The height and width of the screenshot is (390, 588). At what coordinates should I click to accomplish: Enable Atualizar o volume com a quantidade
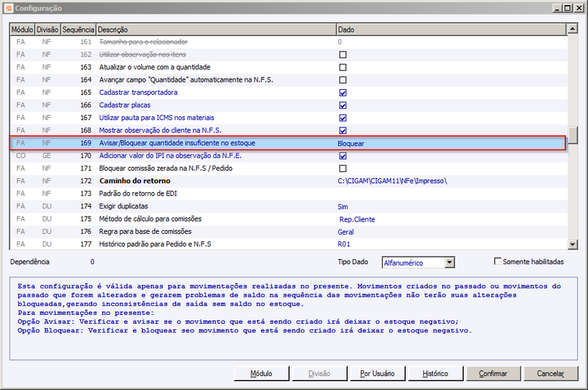(x=343, y=68)
